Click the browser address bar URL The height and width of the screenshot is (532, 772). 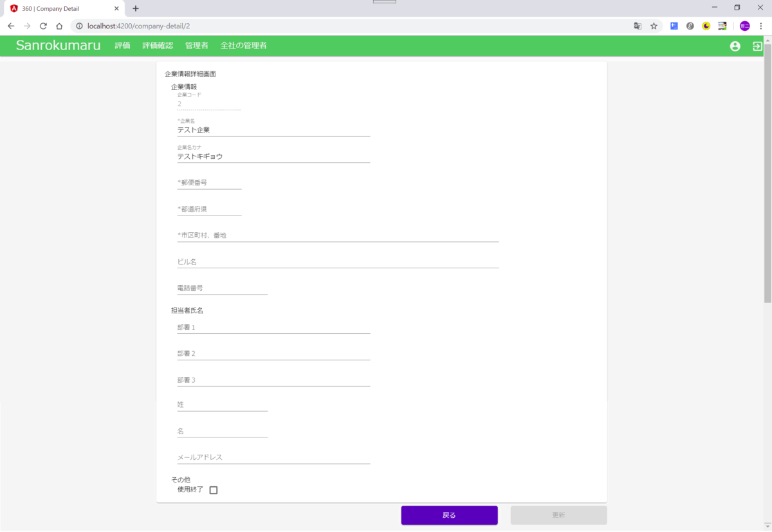[138, 26]
